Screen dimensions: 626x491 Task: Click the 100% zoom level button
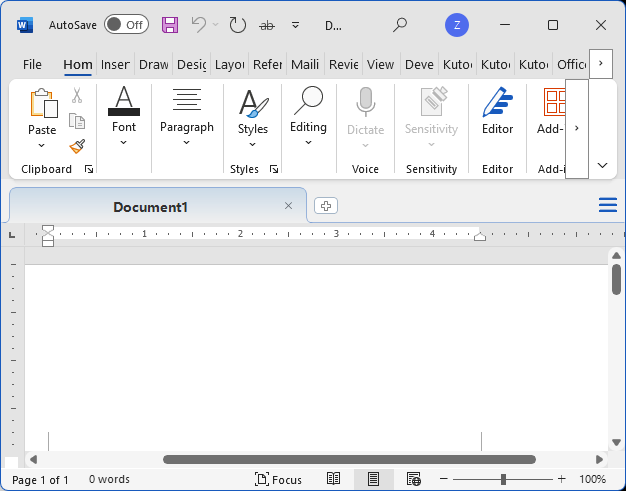pos(593,479)
